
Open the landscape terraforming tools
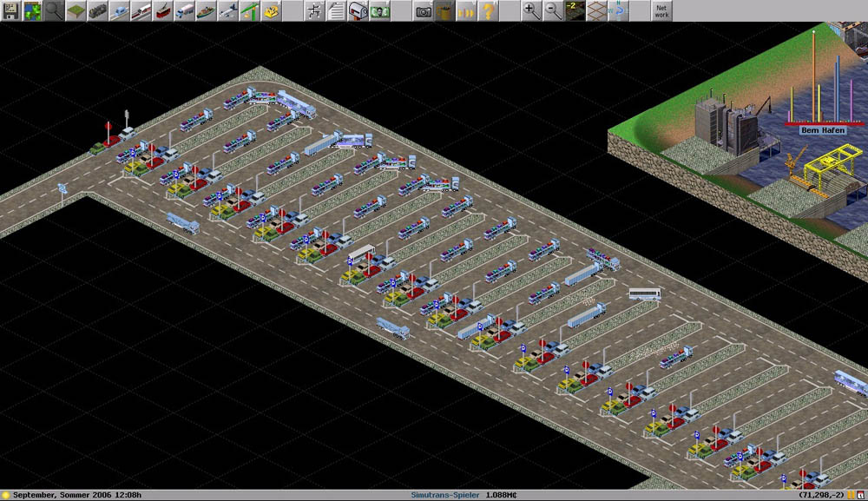tap(76, 10)
